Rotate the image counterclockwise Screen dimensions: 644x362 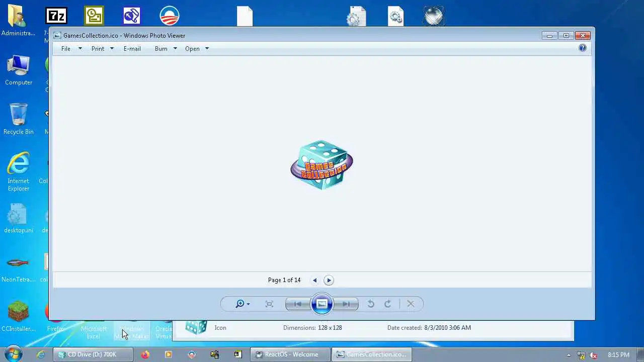click(371, 304)
